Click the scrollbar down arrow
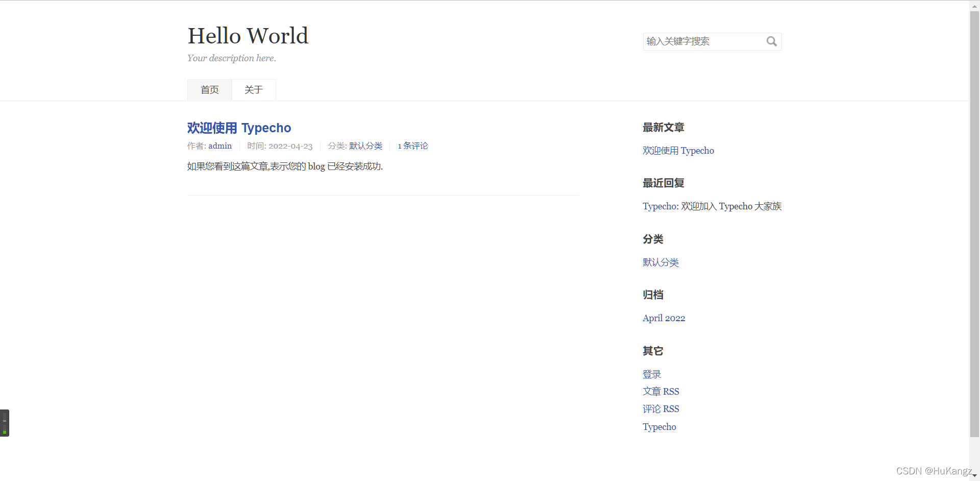Image resolution: width=980 pixels, height=481 pixels. coord(974,476)
